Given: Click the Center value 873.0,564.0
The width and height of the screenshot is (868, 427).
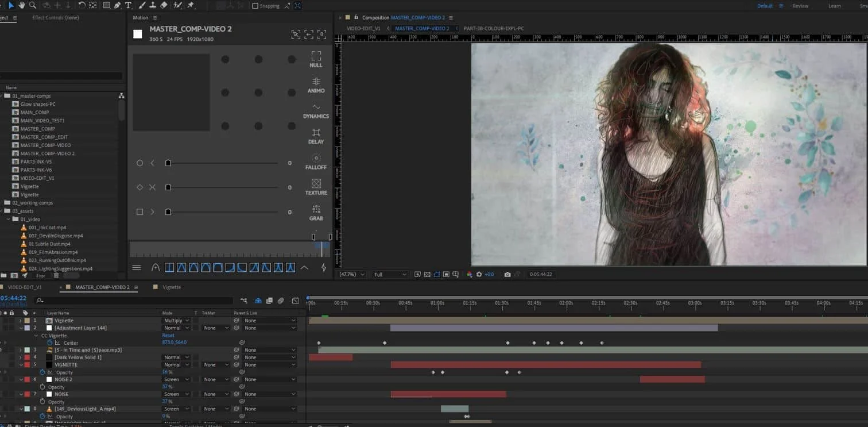Looking at the screenshot, I should tap(175, 343).
